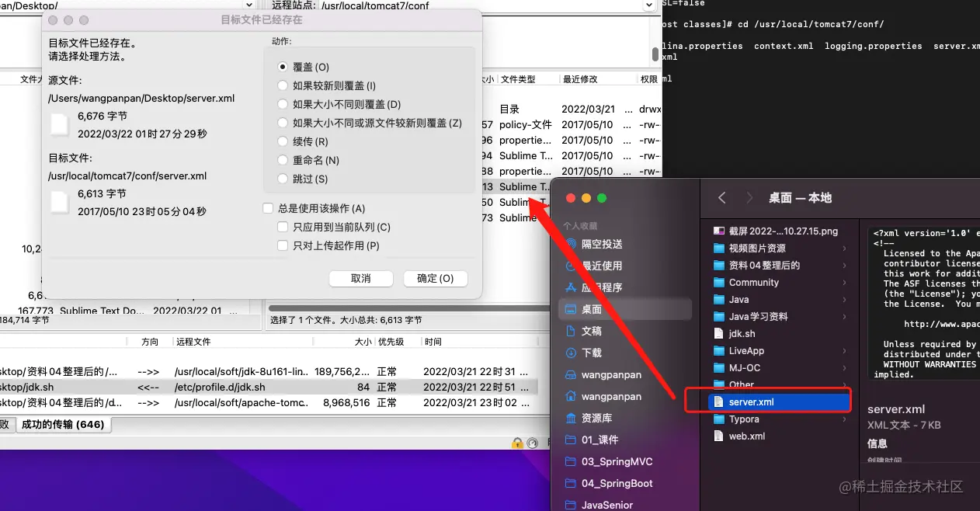Sort queue by 优先级 column header
The width and height of the screenshot is (980, 511).
[398, 342]
